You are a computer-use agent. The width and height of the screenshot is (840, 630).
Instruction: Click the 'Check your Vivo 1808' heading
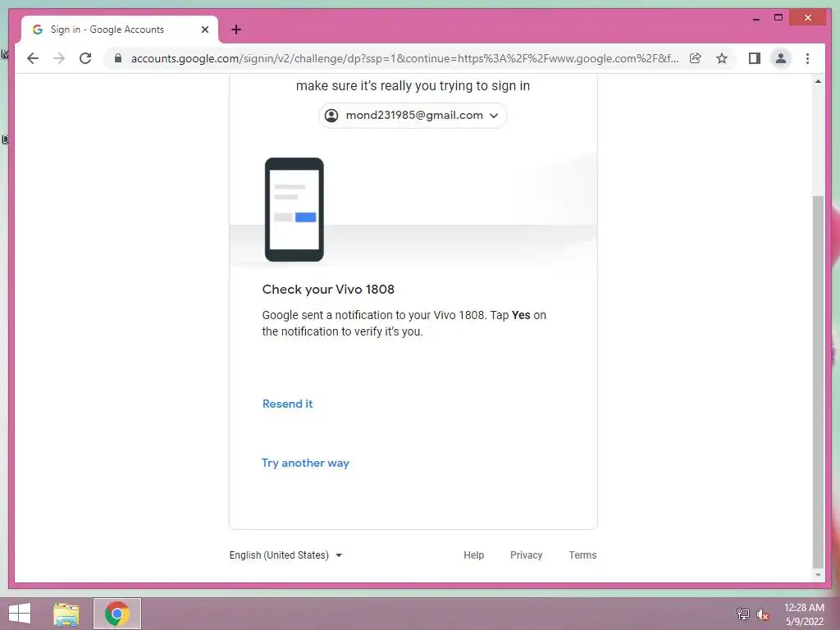(x=328, y=290)
